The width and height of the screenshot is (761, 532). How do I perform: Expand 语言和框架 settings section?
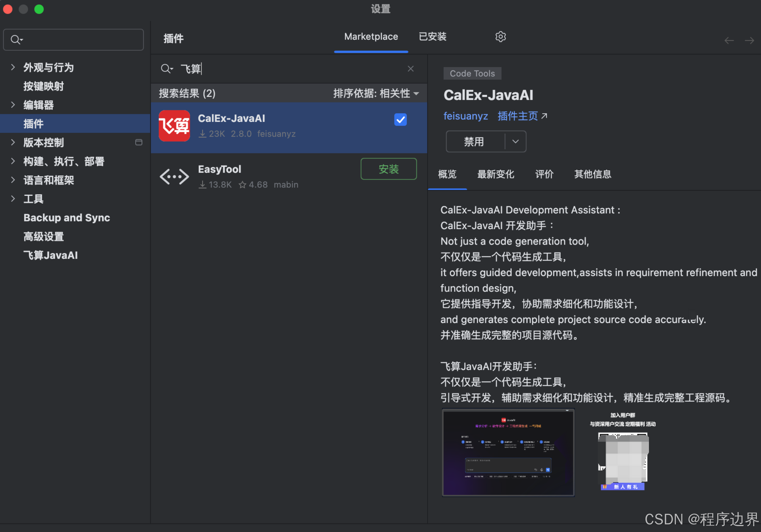pyautogui.click(x=13, y=180)
